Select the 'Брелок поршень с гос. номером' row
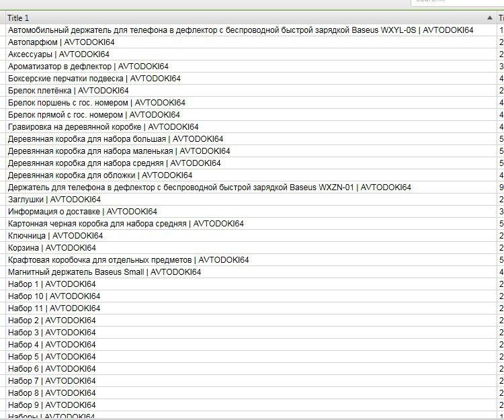This screenshot has width=504, height=420. 251,103
